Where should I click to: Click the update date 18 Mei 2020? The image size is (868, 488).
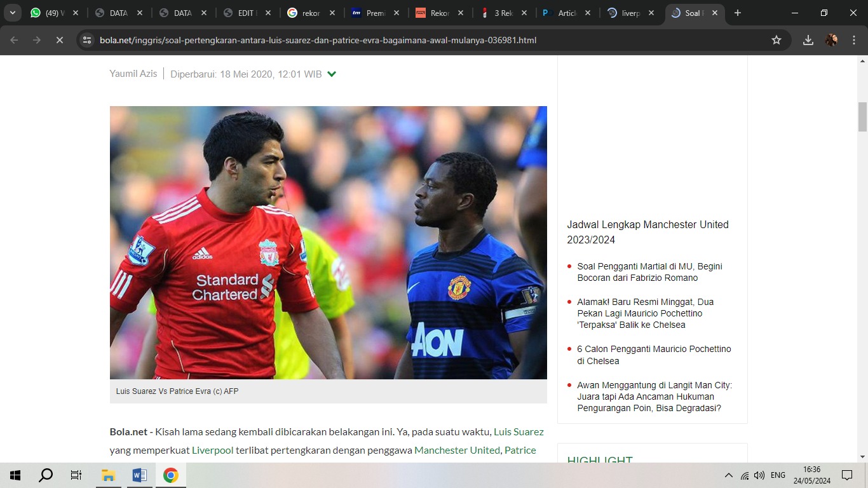pos(247,74)
